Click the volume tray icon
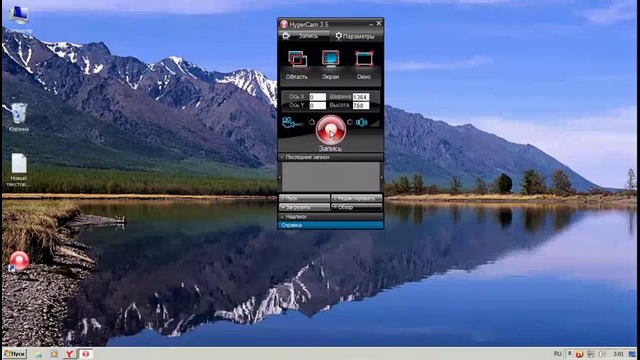Screen dimensions: 640x360 click(x=602, y=354)
